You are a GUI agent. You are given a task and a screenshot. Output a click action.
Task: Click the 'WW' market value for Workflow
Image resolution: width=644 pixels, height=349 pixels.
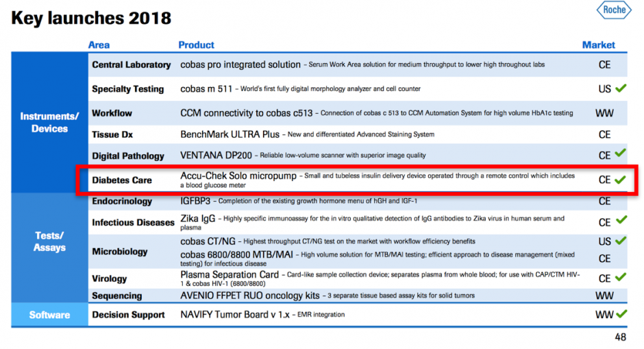pyautogui.click(x=604, y=113)
